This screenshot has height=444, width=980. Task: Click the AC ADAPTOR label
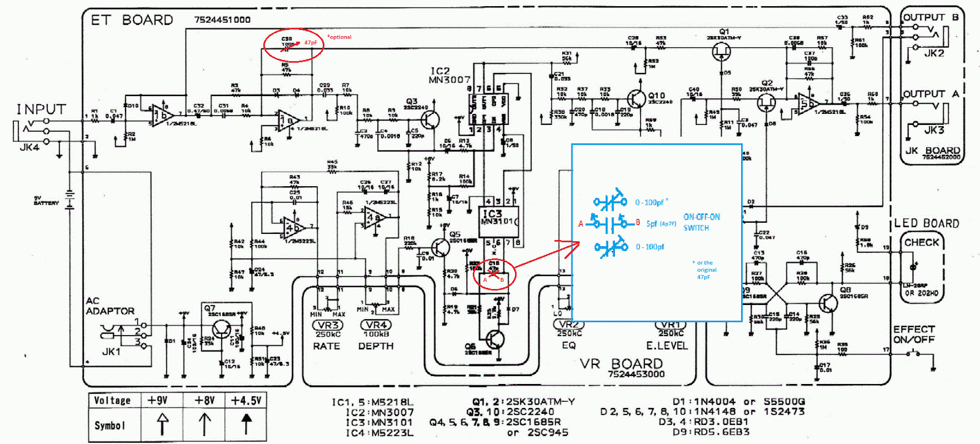coord(110,306)
